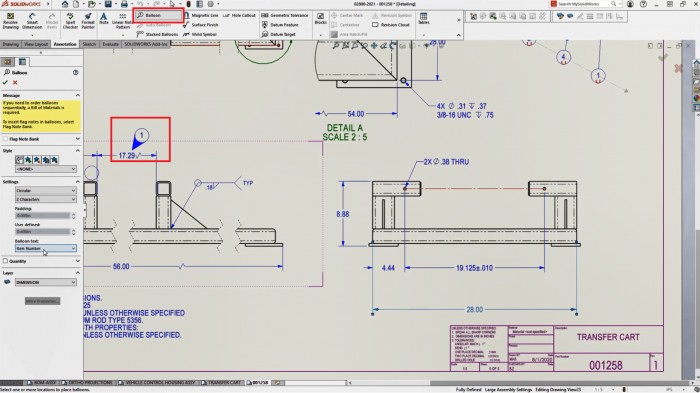Click the Magnetic Line tool

[201, 15]
